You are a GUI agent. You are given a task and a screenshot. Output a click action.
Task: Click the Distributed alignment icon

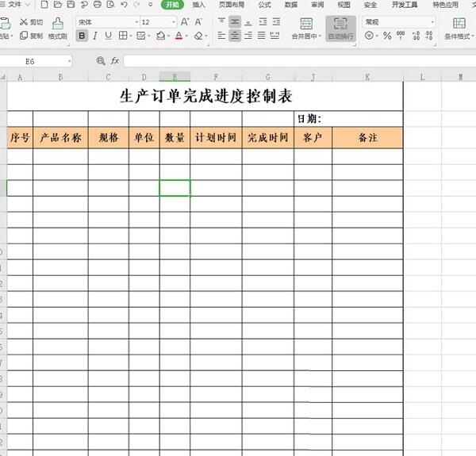[x=274, y=36]
